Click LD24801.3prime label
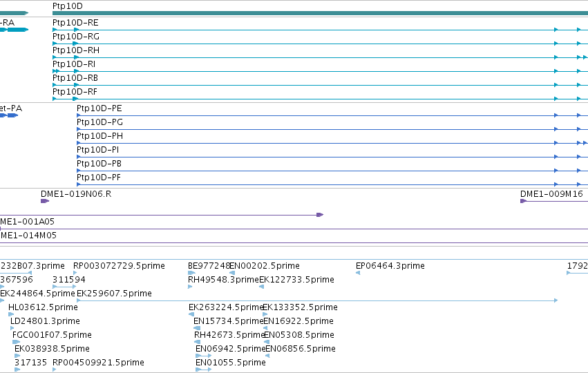Screen dimensions: 588x373 45,322
